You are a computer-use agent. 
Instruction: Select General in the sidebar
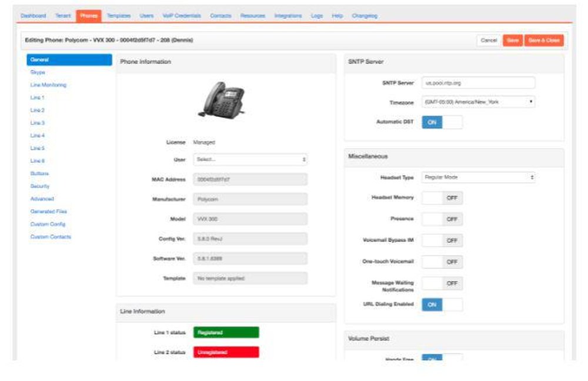[x=69, y=59]
